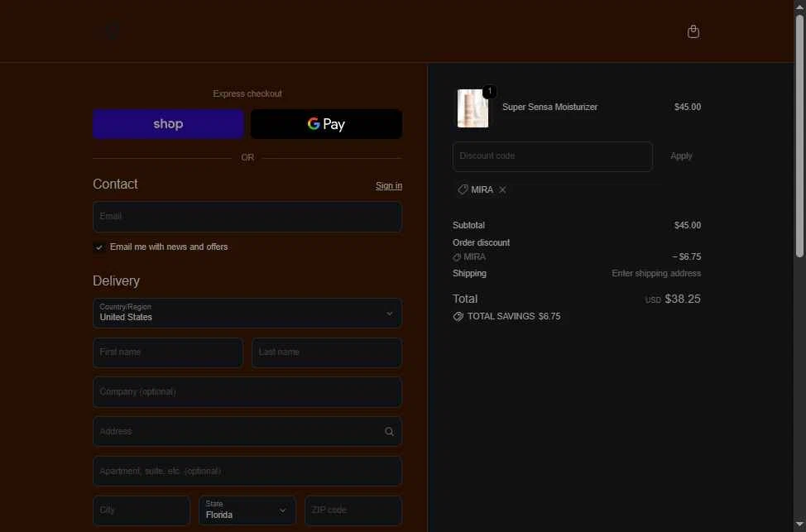Click the Delivery heading
The image size is (806, 532).
[x=116, y=280]
